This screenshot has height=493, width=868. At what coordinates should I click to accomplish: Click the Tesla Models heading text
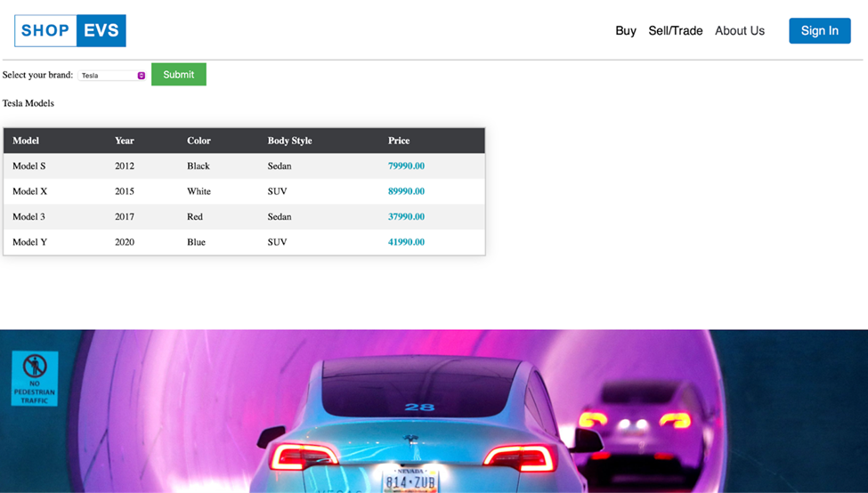pos(28,103)
